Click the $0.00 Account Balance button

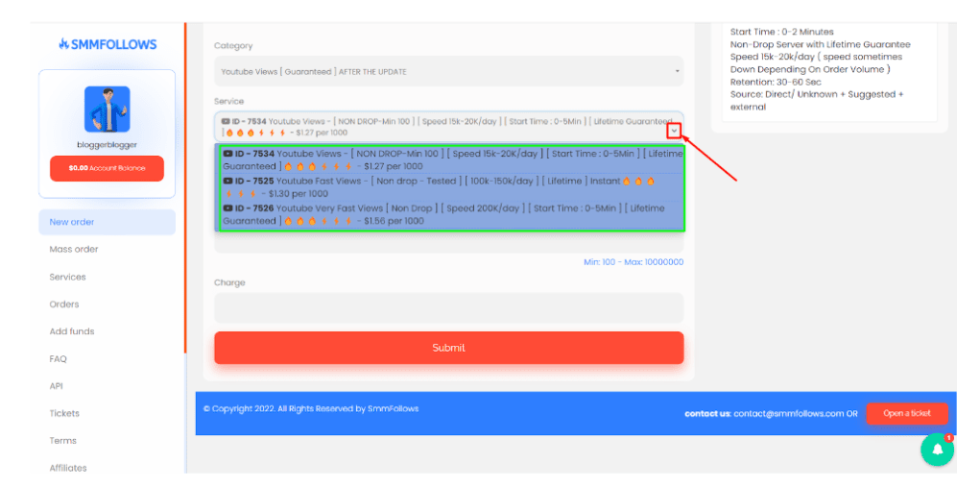pyautogui.click(x=107, y=168)
